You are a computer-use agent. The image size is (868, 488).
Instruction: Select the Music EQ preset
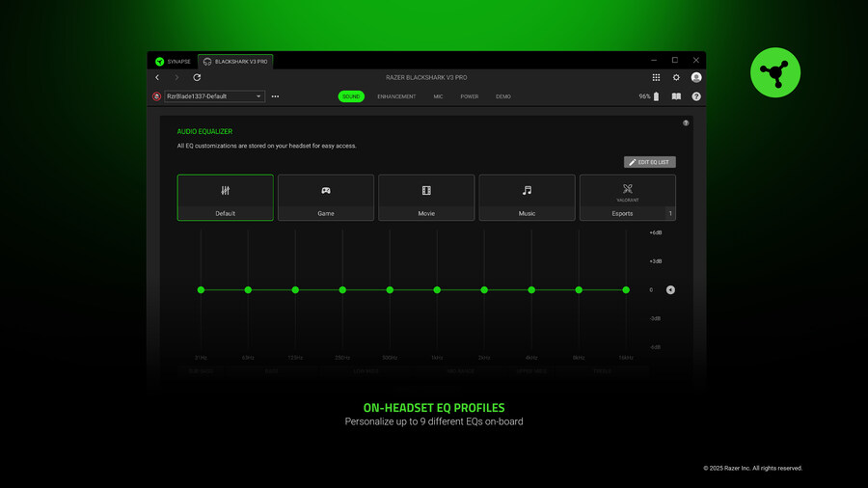[x=527, y=198]
